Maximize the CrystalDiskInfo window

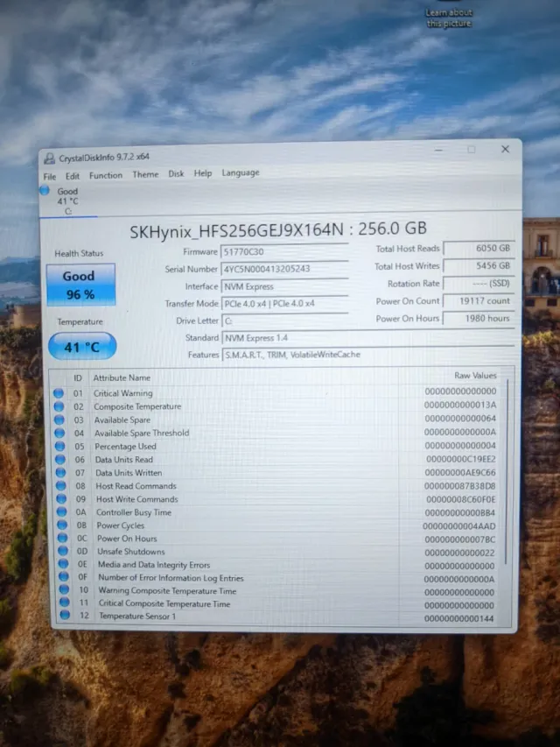point(472,150)
